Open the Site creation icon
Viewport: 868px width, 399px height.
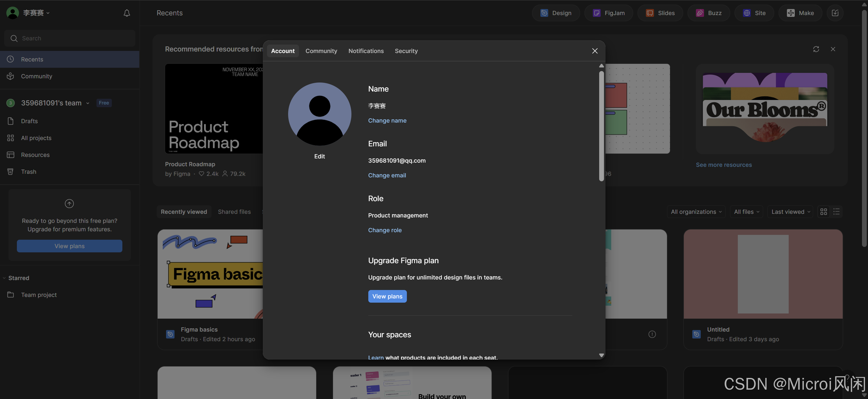747,13
